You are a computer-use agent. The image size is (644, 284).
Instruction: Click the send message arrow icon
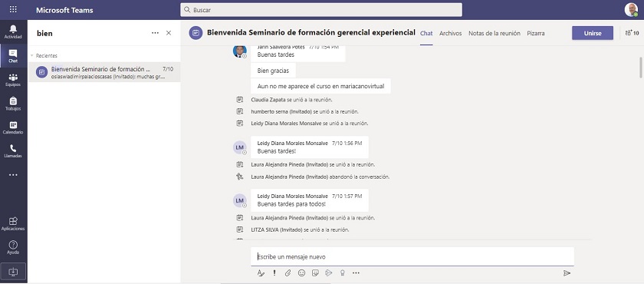click(x=567, y=273)
